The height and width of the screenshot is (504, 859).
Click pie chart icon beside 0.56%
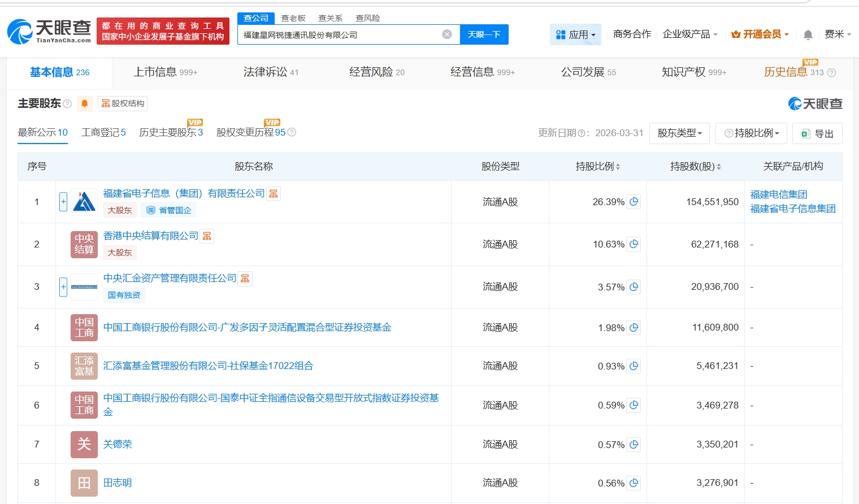click(x=634, y=483)
